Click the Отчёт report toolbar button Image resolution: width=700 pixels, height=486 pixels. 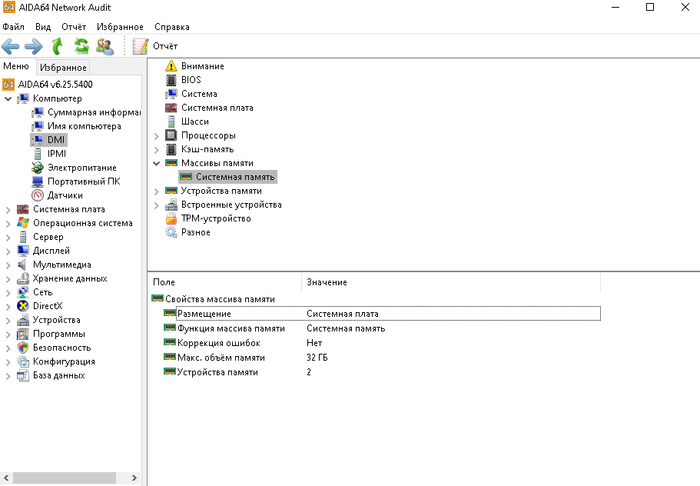[x=155, y=46]
